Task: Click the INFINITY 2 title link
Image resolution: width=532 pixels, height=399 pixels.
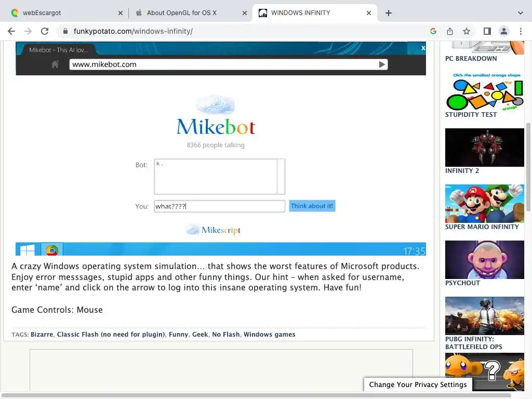Action: point(462,170)
